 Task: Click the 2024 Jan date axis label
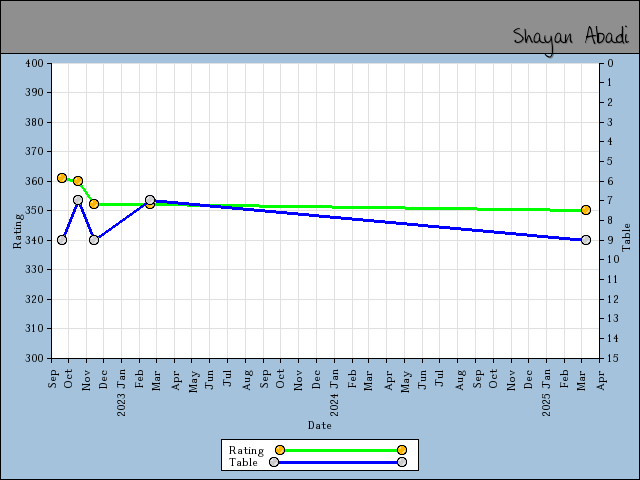334,392
